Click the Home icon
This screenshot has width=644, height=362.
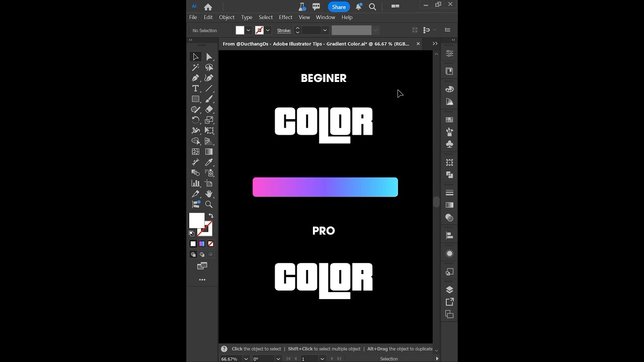pos(208,7)
